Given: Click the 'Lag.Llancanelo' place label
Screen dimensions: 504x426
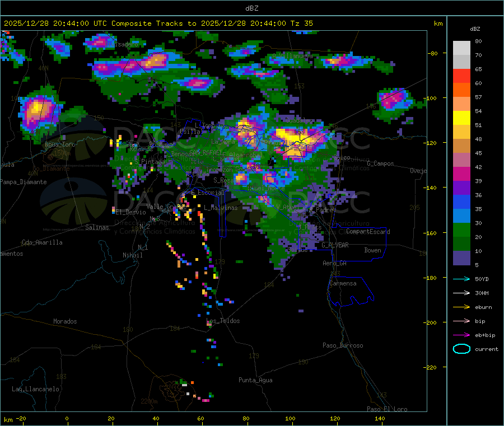Looking at the screenshot, I should point(35,389).
